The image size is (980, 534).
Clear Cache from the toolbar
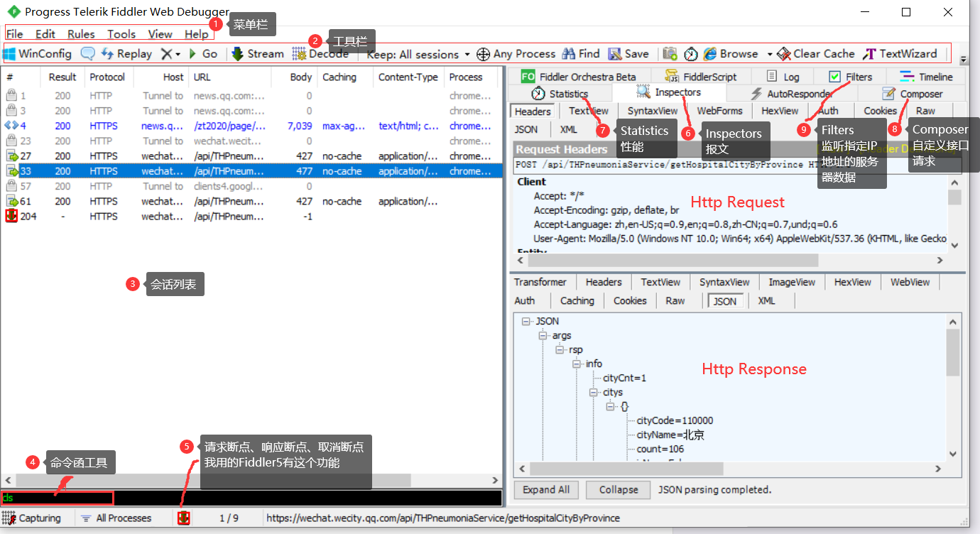point(816,54)
